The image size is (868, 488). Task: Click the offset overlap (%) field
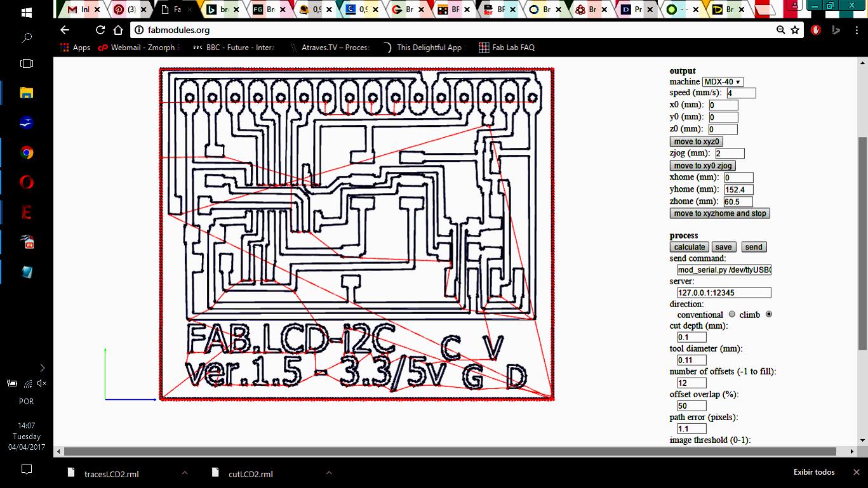pos(692,406)
